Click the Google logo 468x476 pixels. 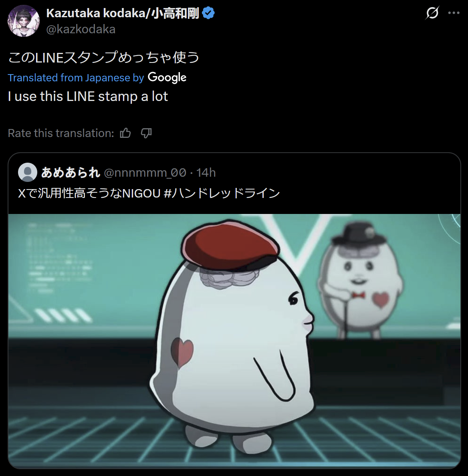[x=167, y=78]
